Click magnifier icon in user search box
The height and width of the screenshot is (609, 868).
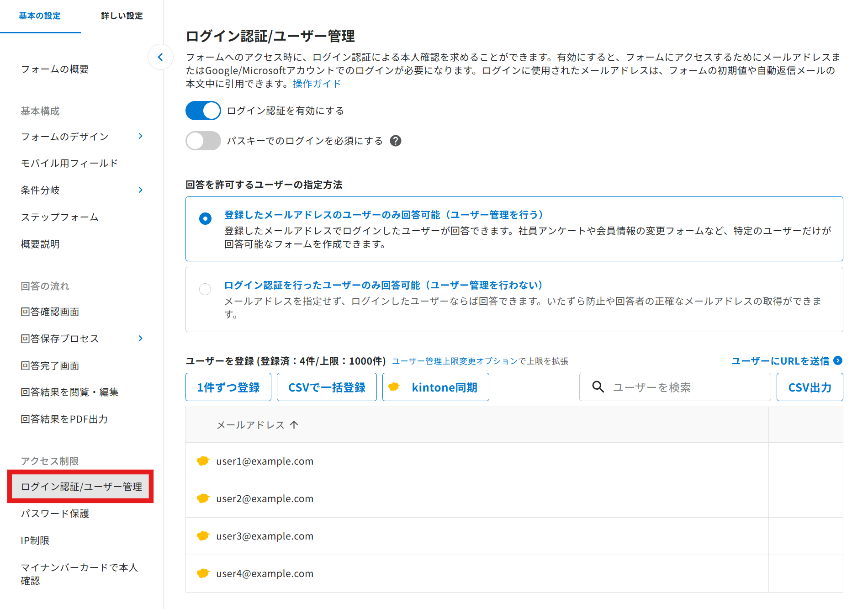[598, 387]
